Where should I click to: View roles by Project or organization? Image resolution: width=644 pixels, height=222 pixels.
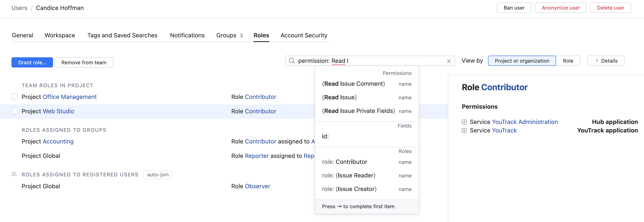(x=522, y=61)
